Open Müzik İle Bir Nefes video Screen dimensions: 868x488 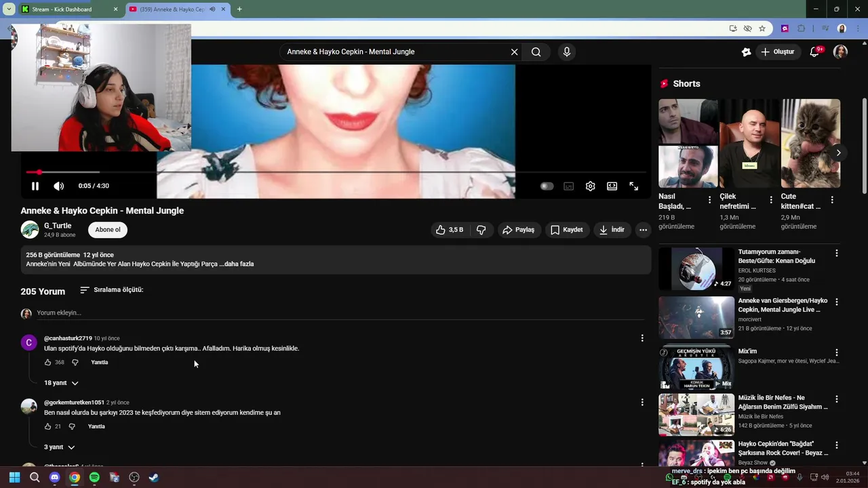(x=783, y=402)
